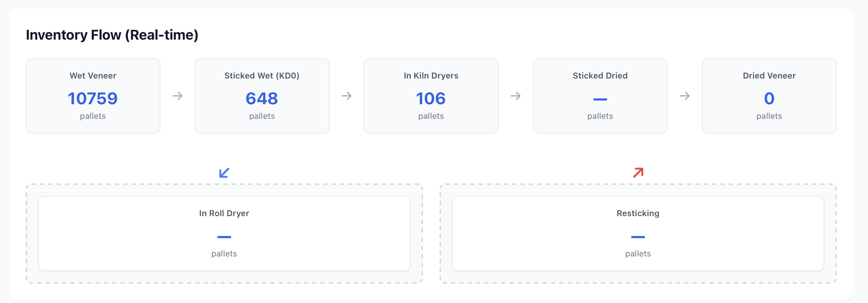
Task: Select the Sticked Wet (KD0) card heading
Action: point(262,76)
